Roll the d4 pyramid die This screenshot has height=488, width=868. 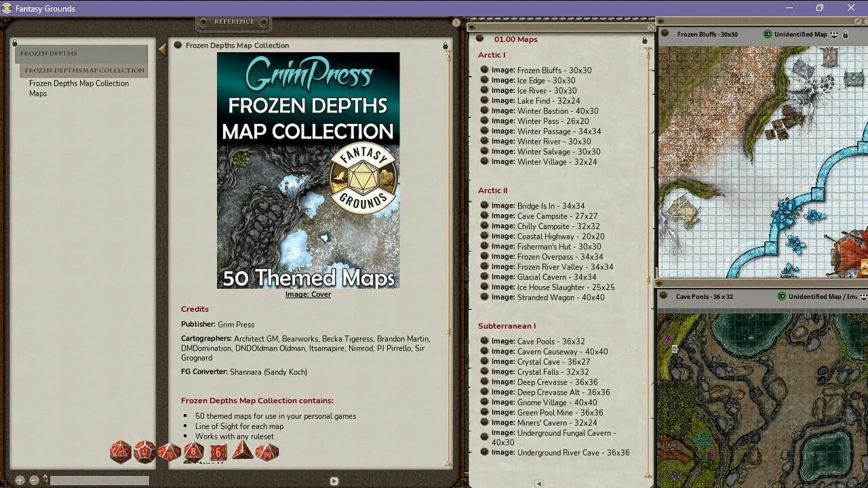(242, 451)
